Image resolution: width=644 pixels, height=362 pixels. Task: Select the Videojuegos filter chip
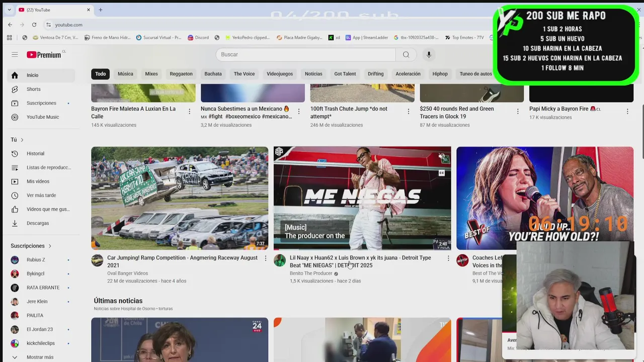tap(280, 74)
